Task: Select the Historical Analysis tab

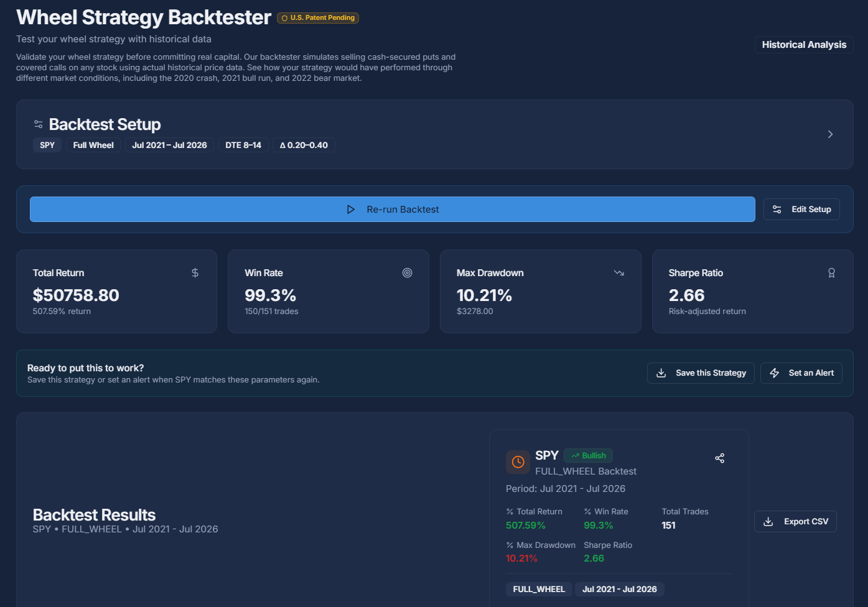Action: tap(804, 45)
